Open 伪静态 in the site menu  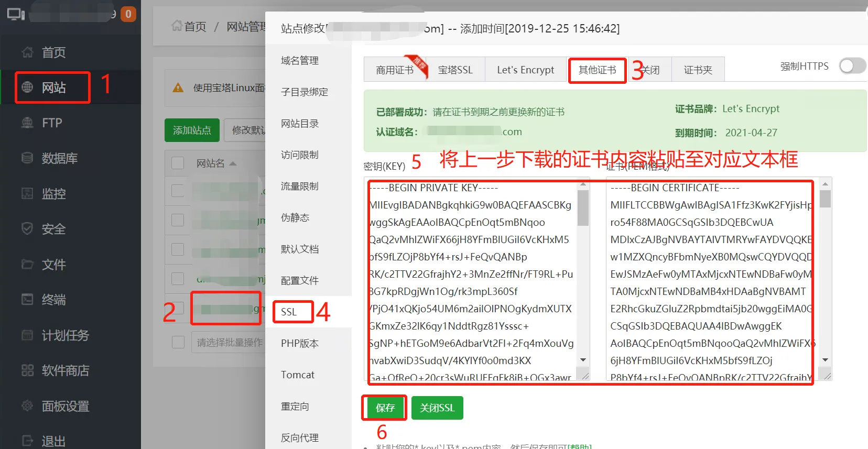pyautogui.click(x=295, y=217)
